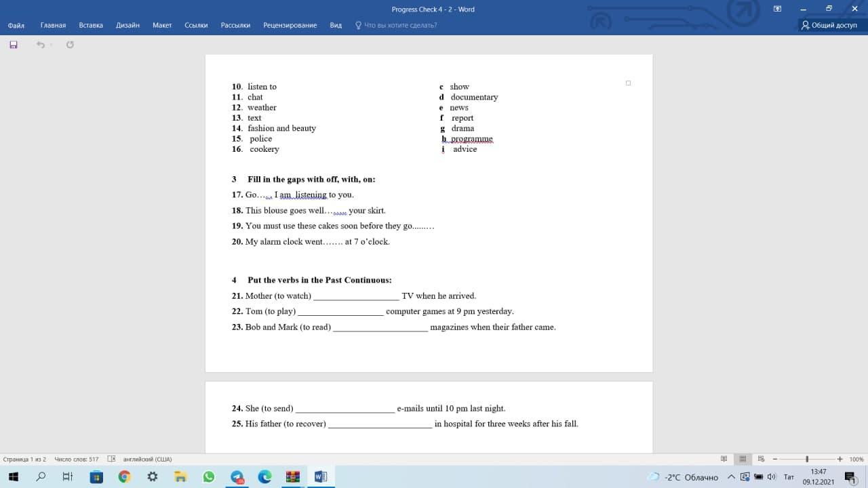Open the Вставка ribbon tab

91,25
